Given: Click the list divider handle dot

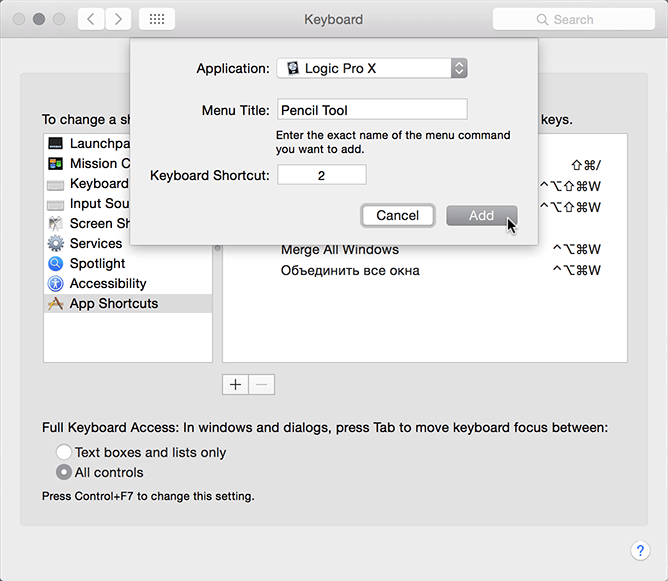Looking at the screenshot, I should 217,247.
